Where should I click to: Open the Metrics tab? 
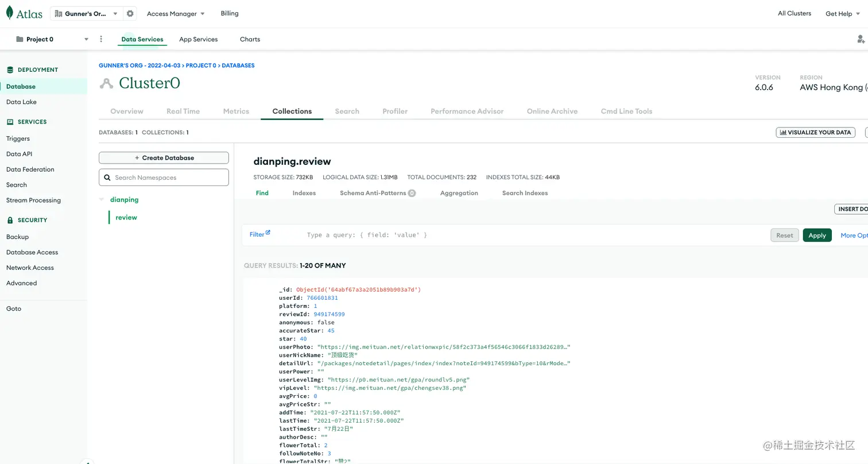tap(236, 111)
